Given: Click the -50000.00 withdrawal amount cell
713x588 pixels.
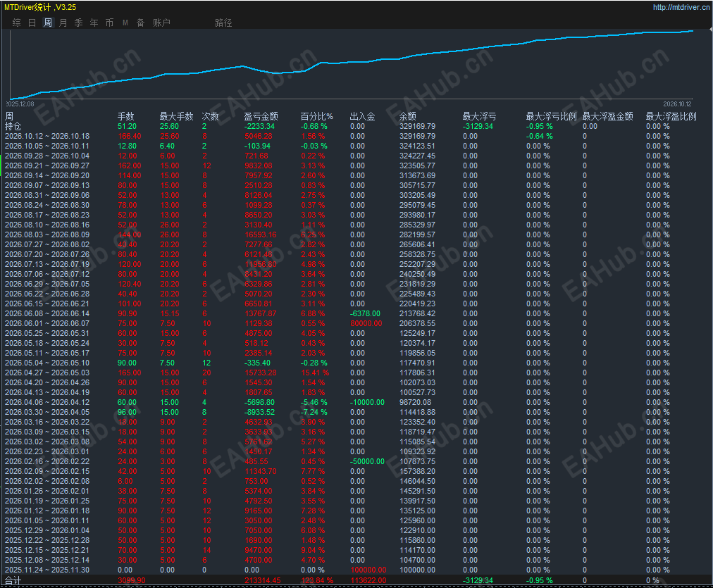Looking at the screenshot, I should coord(367,462).
